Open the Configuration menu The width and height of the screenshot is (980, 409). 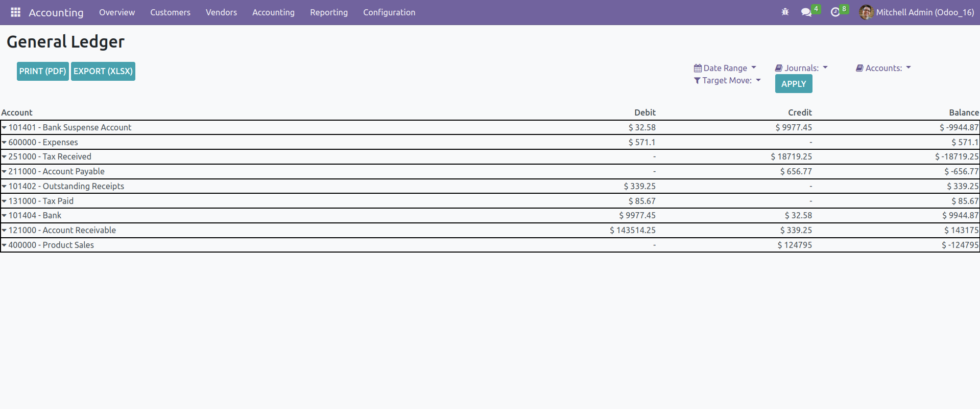coord(389,12)
